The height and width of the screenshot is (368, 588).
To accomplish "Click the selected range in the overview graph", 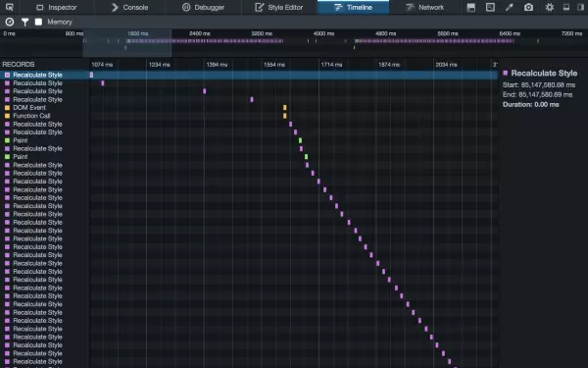I will pyautogui.click(x=127, y=43).
